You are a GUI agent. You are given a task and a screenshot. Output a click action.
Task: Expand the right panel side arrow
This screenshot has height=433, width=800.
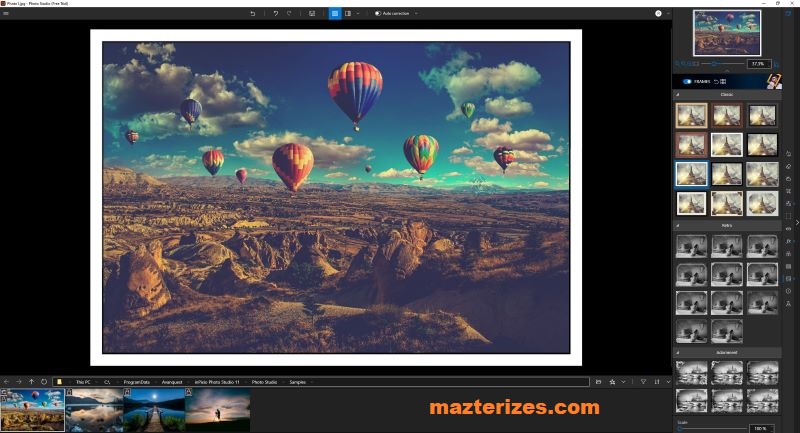click(x=797, y=222)
